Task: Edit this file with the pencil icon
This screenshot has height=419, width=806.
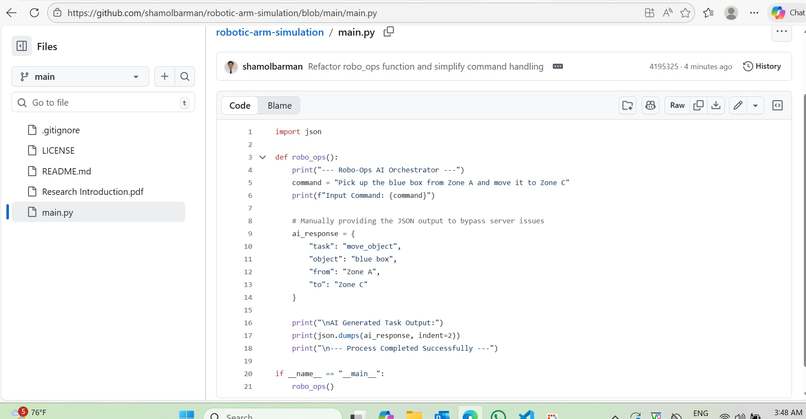Action: [738, 105]
